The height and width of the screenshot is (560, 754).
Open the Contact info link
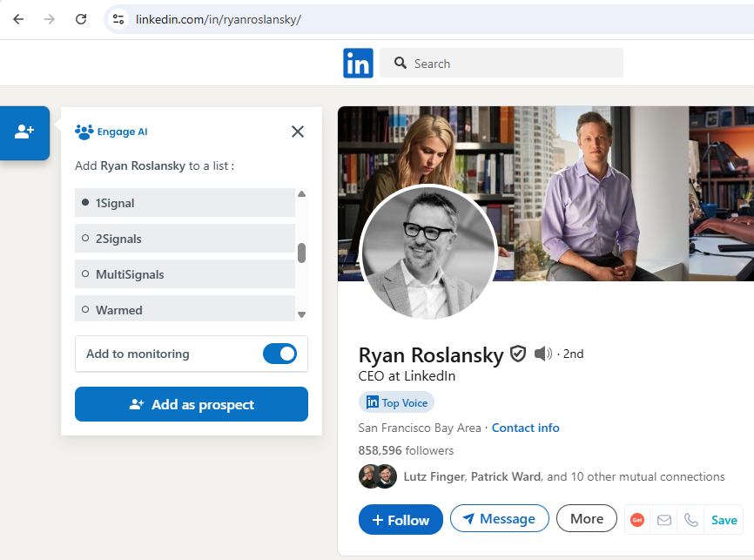[525, 428]
